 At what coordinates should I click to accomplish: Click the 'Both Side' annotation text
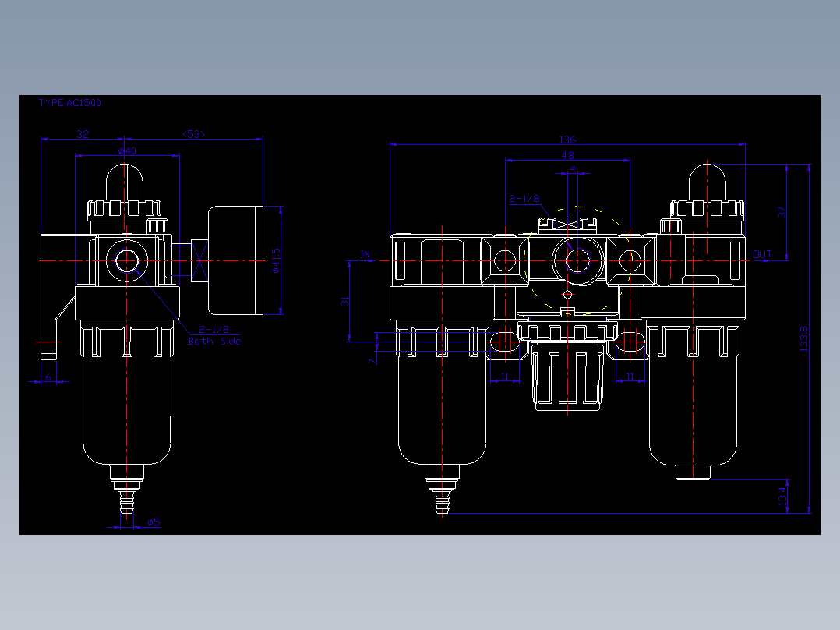point(214,341)
